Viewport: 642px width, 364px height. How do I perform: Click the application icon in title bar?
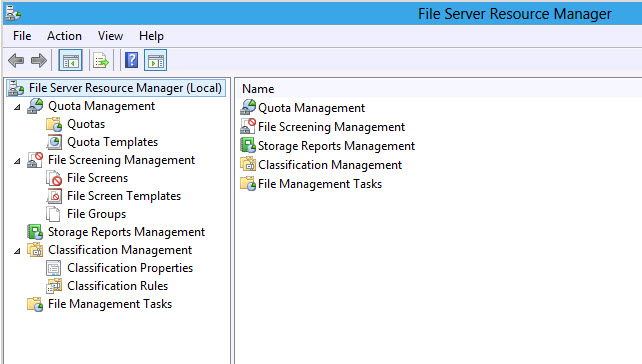pyautogui.click(x=13, y=13)
